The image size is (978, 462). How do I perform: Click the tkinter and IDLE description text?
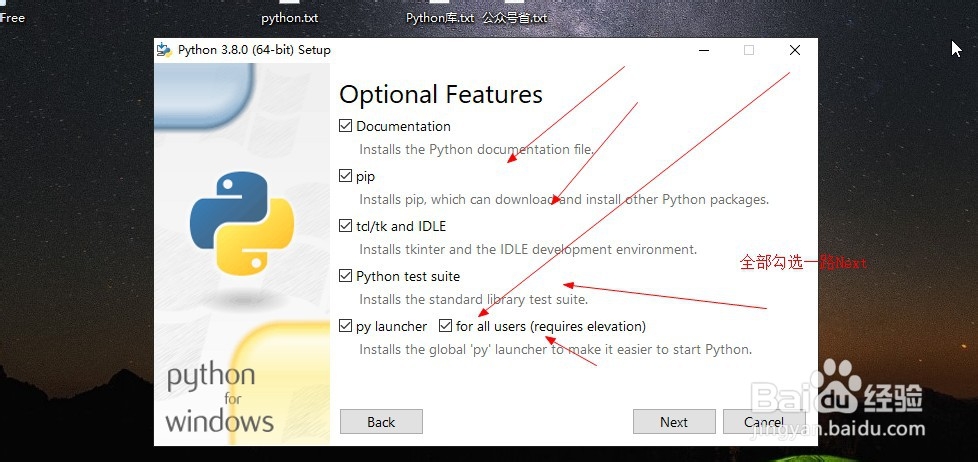528,249
